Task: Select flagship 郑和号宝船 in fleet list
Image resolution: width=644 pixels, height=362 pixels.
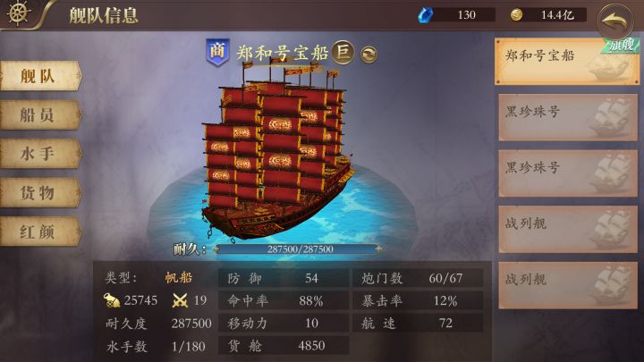Action: click(x=567, y=61)
